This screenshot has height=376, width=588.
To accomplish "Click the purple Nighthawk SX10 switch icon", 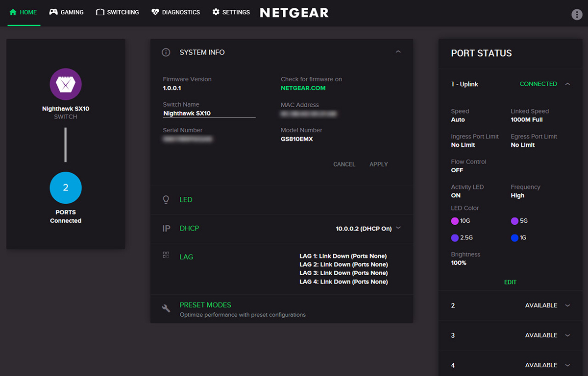I will coord(66,84).
